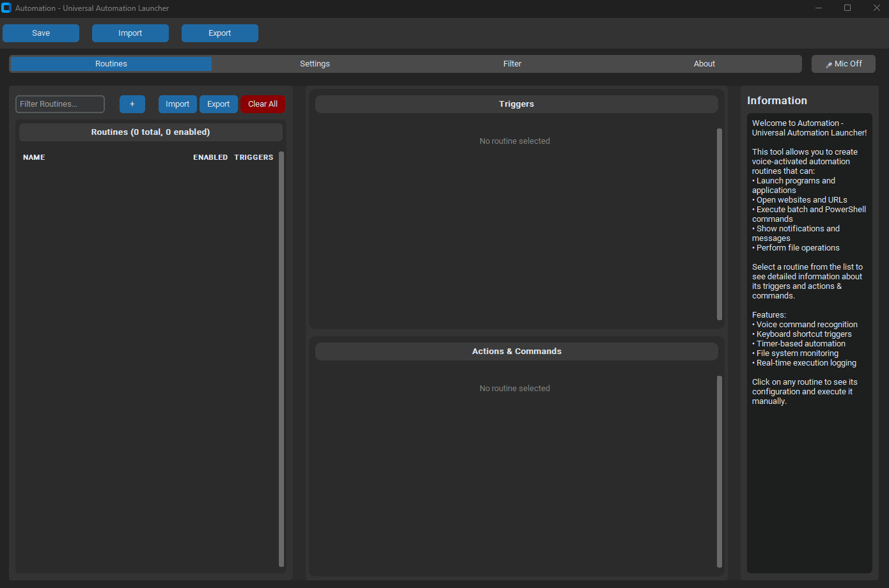This screenshot has height=588, width=889.
Task: Click Export in the routines panel
Action: pyautogui.click(x=219, y=104)
